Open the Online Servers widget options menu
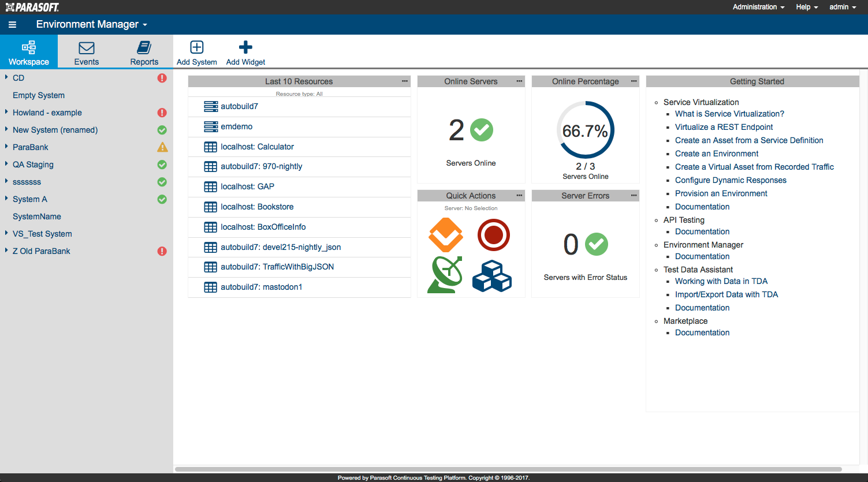The width and height of the screenshot is (868, 482). (x=519, y=81)
